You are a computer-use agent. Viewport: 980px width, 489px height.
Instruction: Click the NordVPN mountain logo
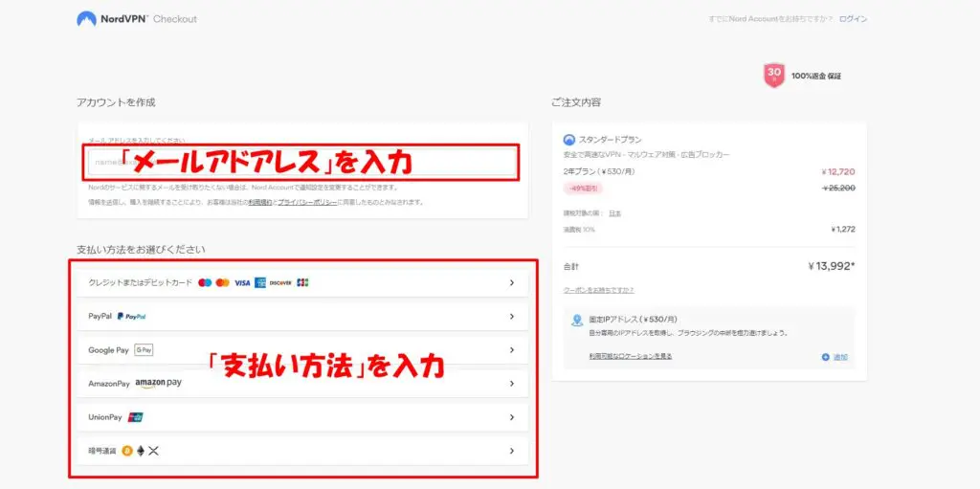tap(86, 19)
